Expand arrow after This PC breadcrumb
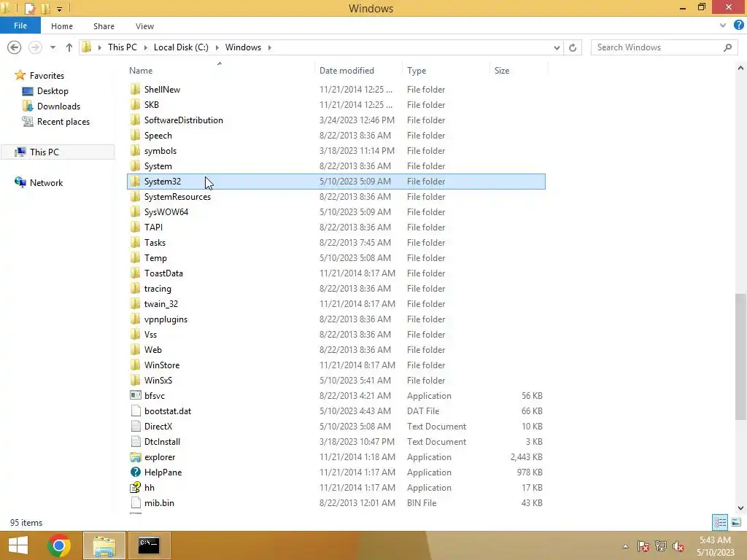 tap(145, 47)
